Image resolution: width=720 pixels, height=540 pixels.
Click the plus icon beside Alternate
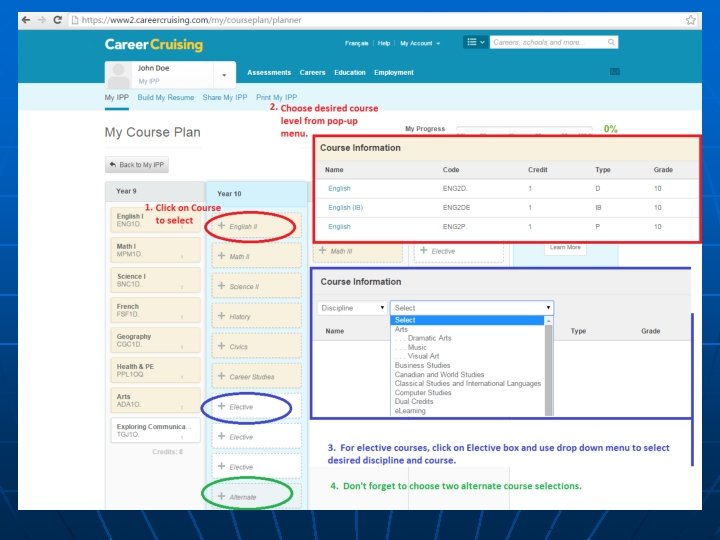pos(221,496)
